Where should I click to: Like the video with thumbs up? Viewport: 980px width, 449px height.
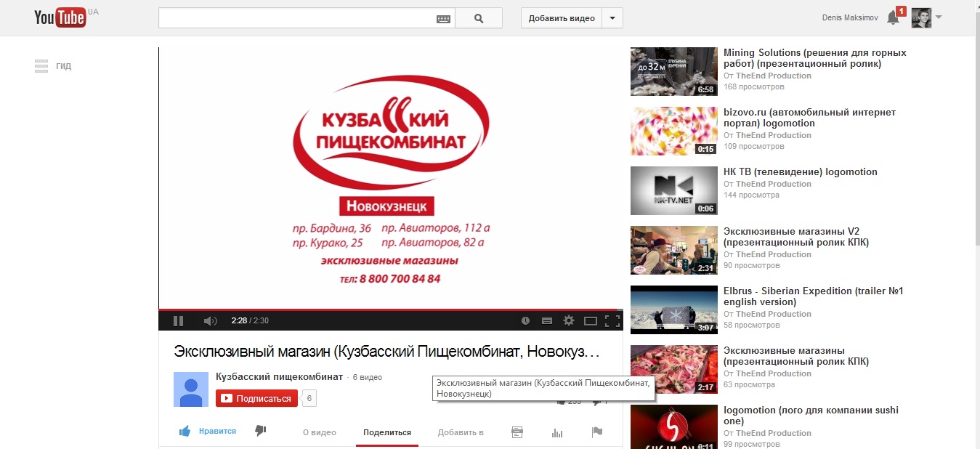click(x=185, y=432)
